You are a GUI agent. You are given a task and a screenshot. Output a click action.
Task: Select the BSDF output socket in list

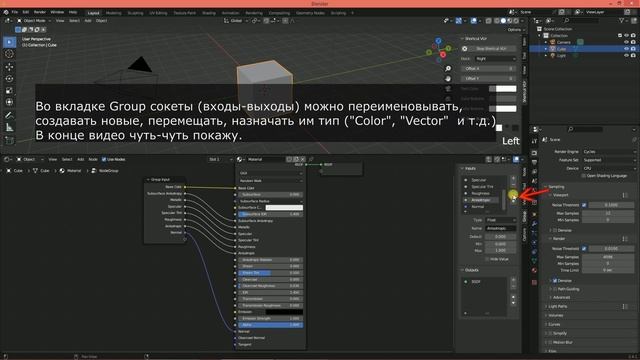(484, 282)
